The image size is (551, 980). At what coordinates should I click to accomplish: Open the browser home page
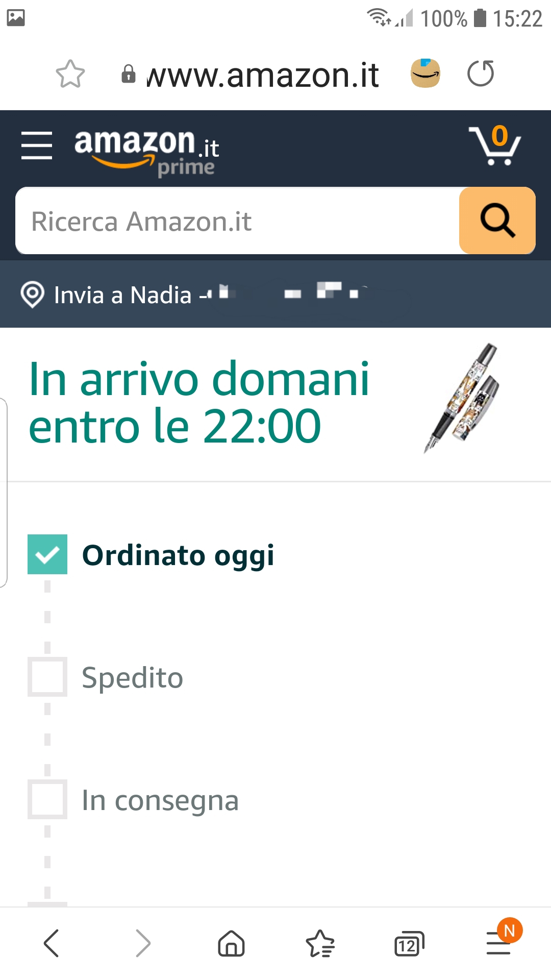pyautogui.click(x=231, y=943)
